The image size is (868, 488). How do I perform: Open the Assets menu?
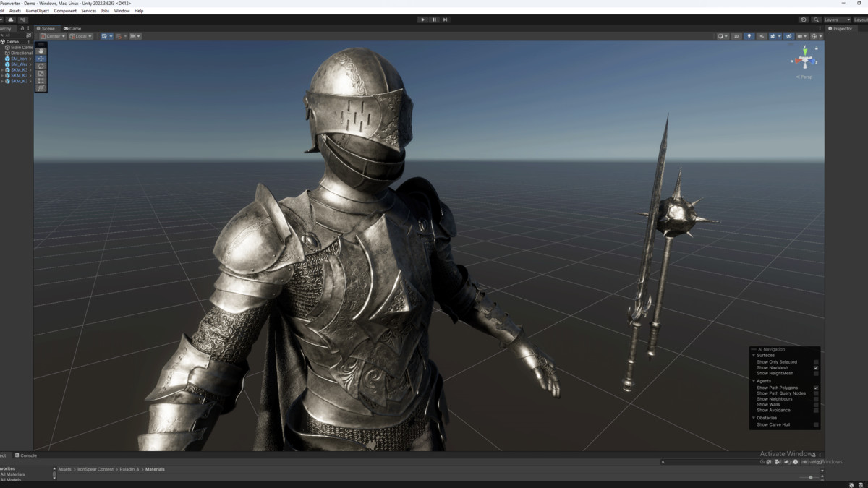[15, 11]
